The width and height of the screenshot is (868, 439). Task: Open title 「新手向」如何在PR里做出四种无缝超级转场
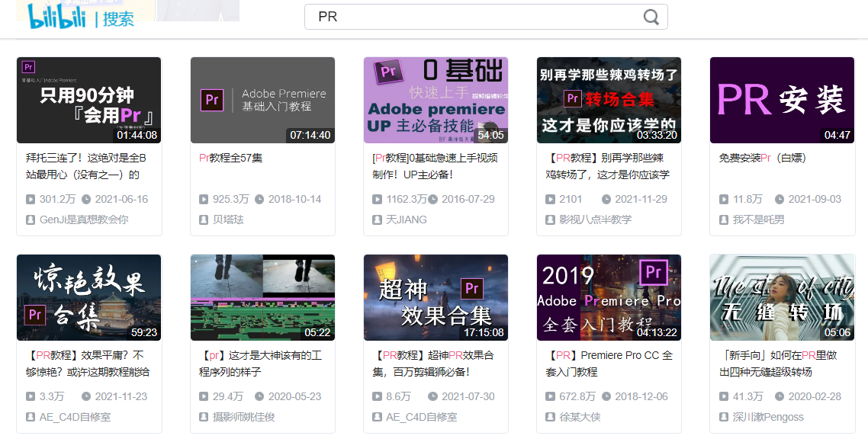pos(778,364)
